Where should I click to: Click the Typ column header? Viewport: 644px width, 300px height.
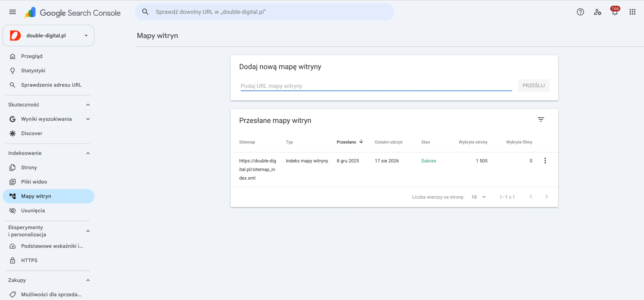(289, 142)
